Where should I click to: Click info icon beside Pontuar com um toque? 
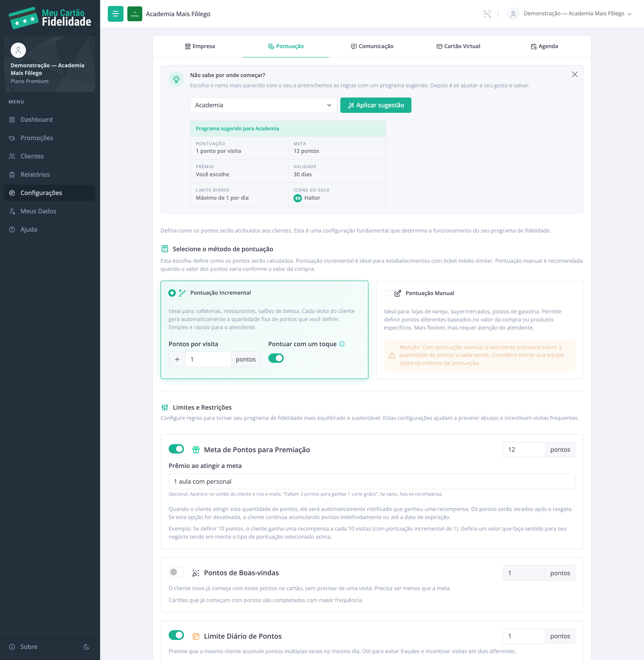tap(342, 344)
